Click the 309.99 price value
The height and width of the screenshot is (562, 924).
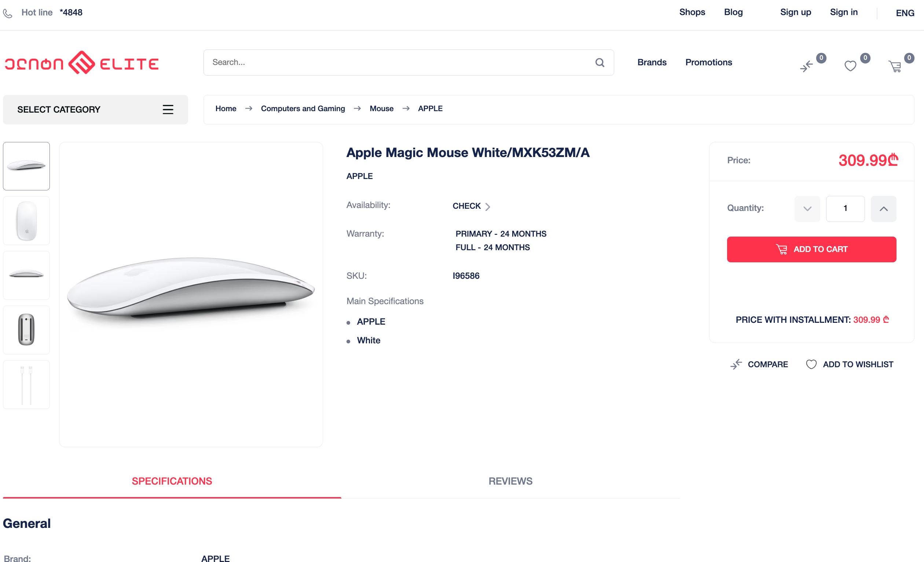(x=868, y=160)
